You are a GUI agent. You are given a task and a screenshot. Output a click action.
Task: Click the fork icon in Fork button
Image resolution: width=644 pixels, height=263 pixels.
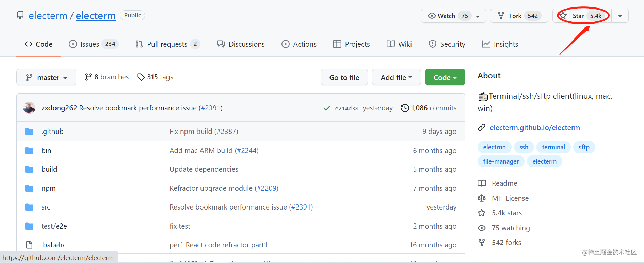tap(501, 16)
